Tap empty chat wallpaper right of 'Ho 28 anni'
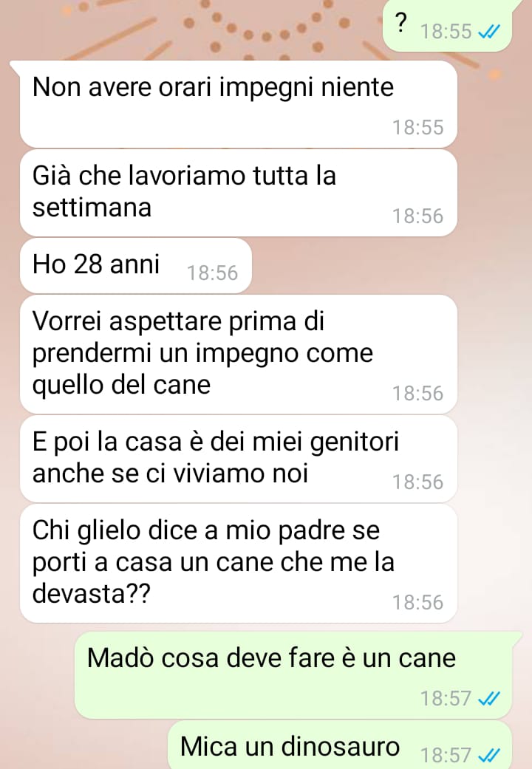Image resolution: width=532 pixels, height=769 pixels. pos(383,265)
